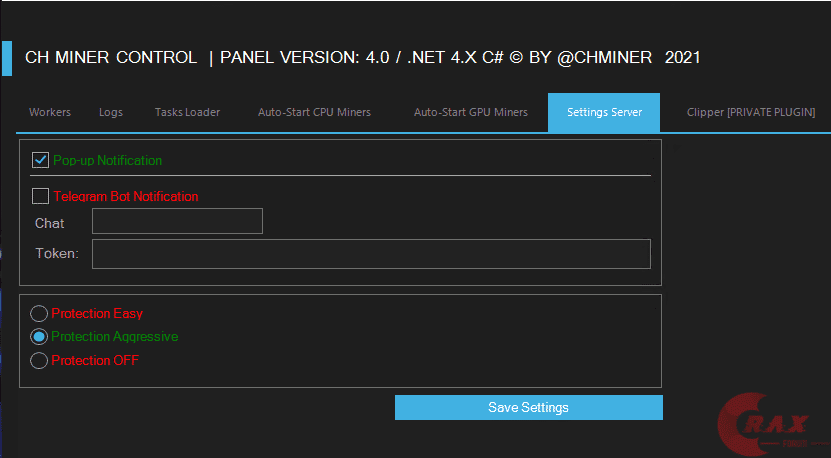This screenshot has height=458, width=831.
Task: Click the blue accent bar beside the title
Action: 6,58
